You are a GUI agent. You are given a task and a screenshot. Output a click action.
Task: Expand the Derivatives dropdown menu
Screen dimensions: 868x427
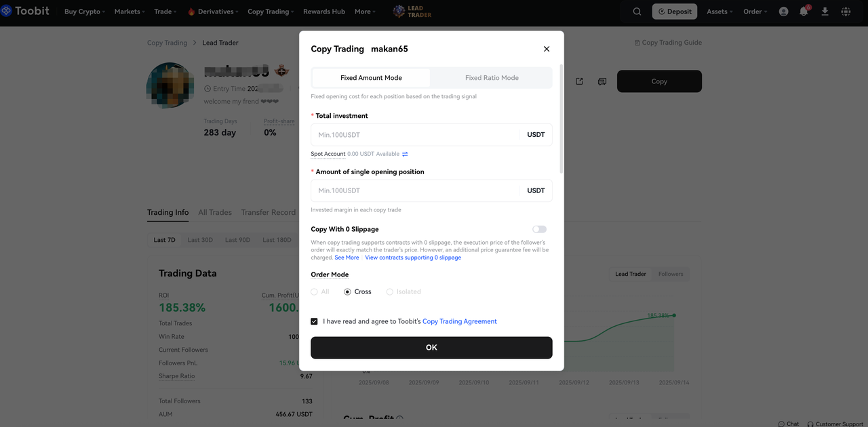tap(214, 12)
